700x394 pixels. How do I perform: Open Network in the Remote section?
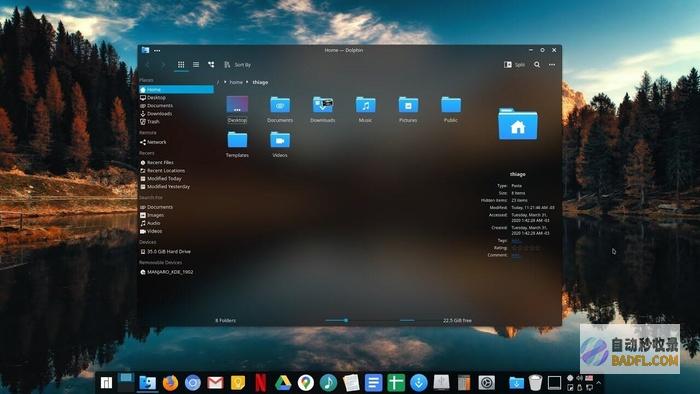point(153,142)
